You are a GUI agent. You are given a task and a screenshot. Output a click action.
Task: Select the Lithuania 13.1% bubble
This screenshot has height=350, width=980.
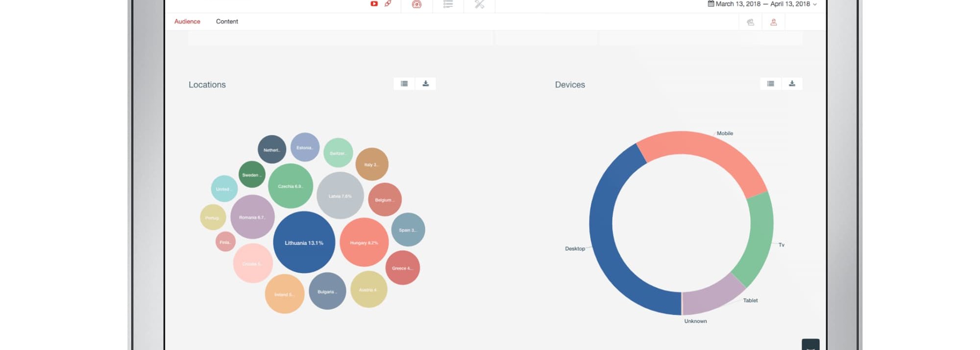(x=304, y=242)
